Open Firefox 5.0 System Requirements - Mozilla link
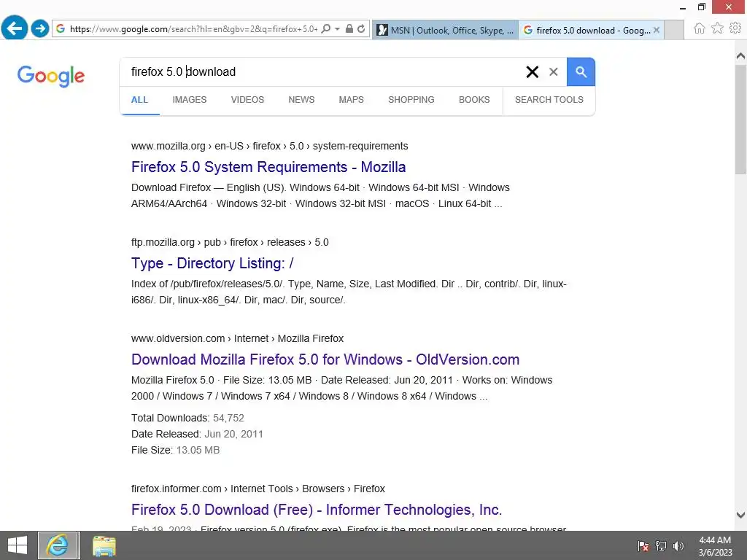The width and height of the screenshot is (747, 560). pos(268,167)
